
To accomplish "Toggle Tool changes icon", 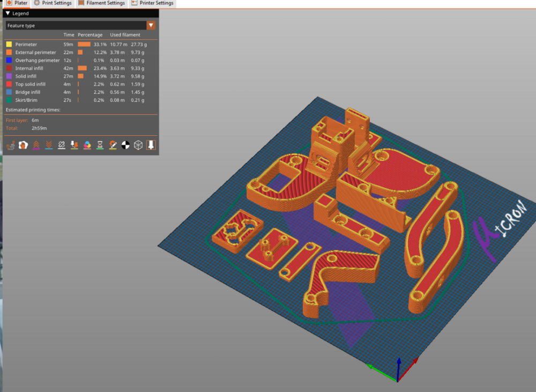I will tap(74, 145).
